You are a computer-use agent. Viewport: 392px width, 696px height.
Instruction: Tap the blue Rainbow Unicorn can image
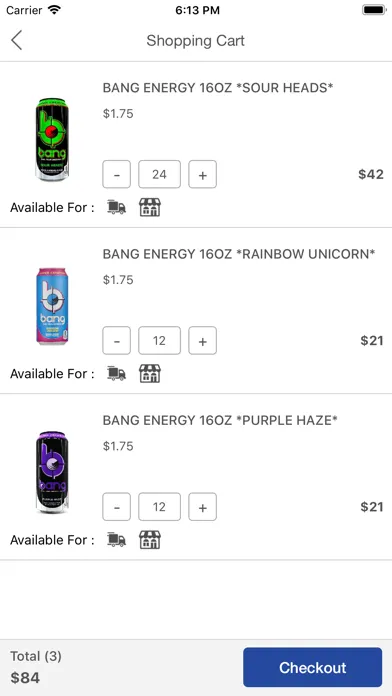pos(52,306)
